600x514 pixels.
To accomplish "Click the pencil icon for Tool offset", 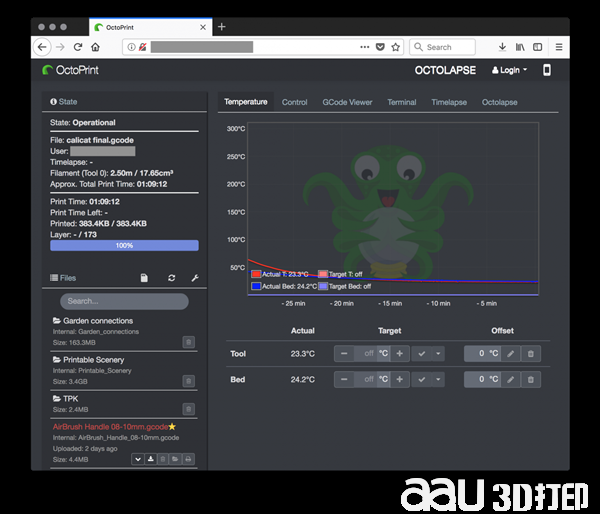I will tap(509, 353).
